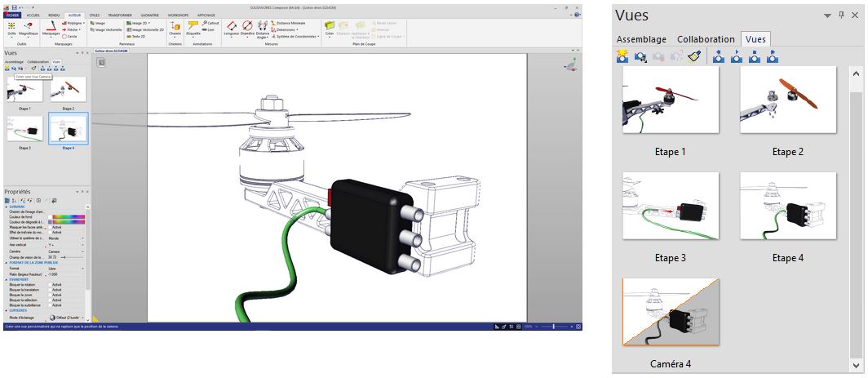Click the Etiquette annotation icon
The width and height of the screenshot is (868, 378).
click(x=193, y=28)
